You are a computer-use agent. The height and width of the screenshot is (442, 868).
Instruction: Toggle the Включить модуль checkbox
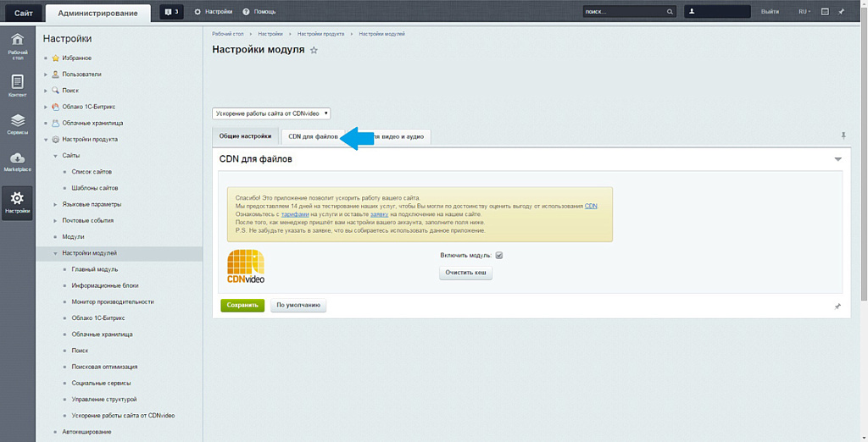coord(499,256)
